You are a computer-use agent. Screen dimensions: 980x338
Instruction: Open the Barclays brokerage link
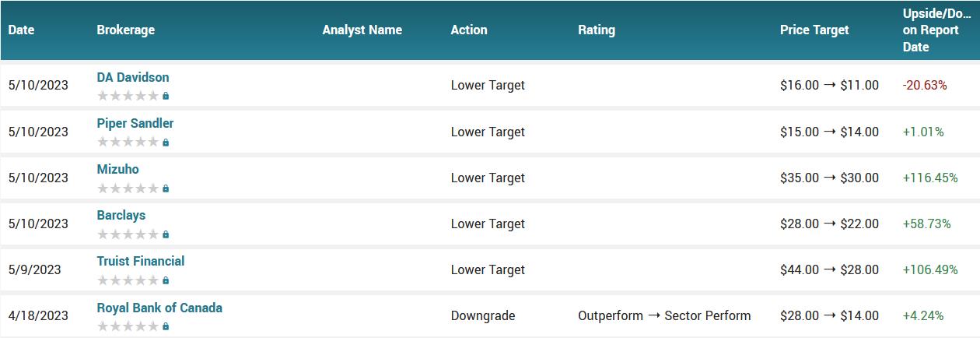(121, 216)
